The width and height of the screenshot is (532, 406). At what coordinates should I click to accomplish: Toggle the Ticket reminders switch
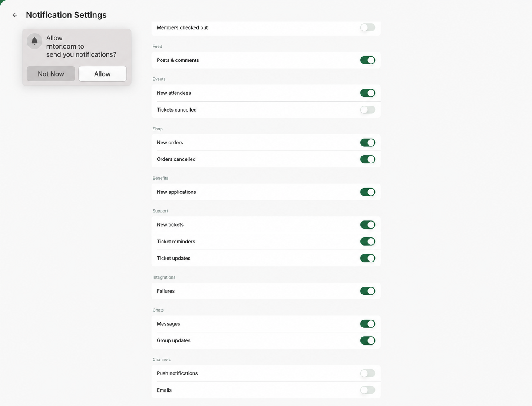click(368, 242)
